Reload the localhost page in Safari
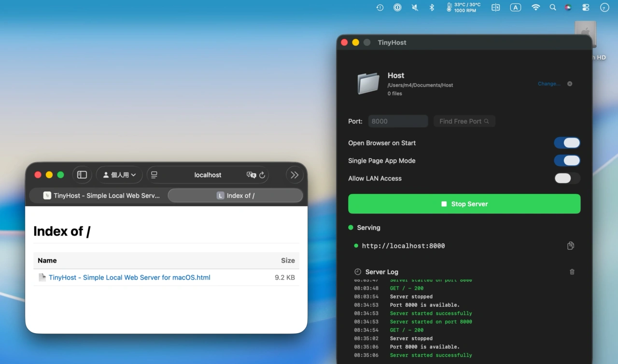The height and width of the screenshot is (364, 618). coord(262,175)
